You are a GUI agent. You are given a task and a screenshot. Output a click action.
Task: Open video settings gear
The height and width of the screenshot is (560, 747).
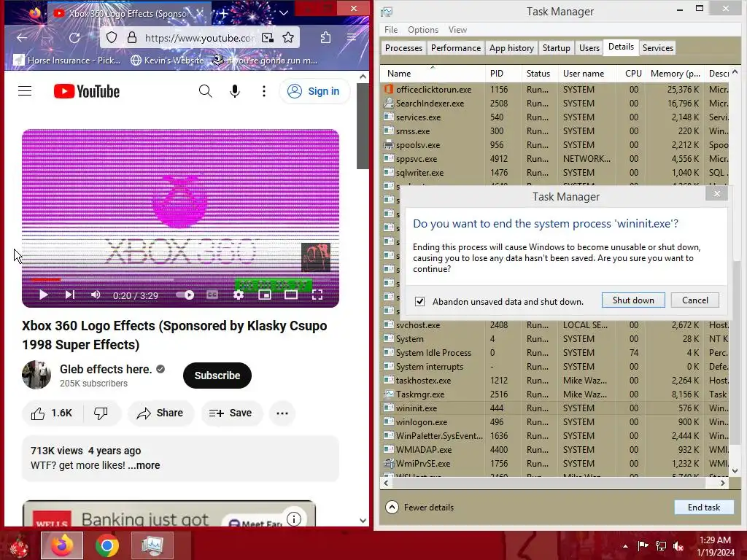click(x=239, y=295)
